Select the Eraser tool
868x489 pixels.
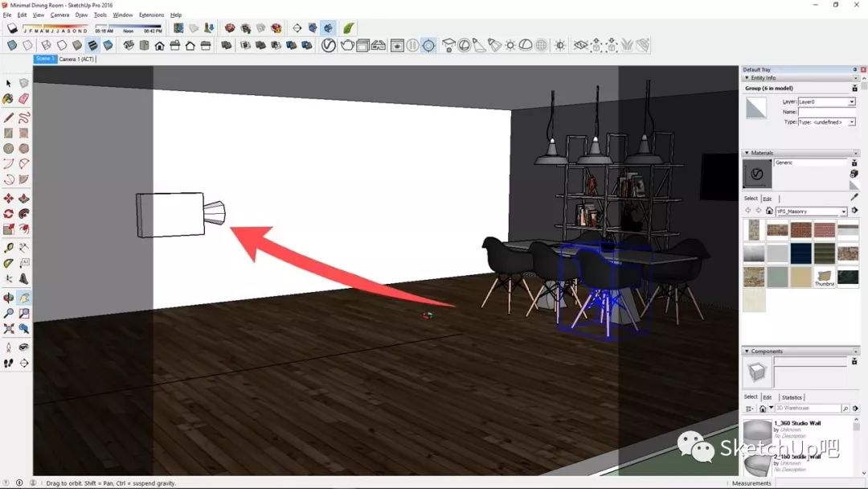tap(23, 99)
